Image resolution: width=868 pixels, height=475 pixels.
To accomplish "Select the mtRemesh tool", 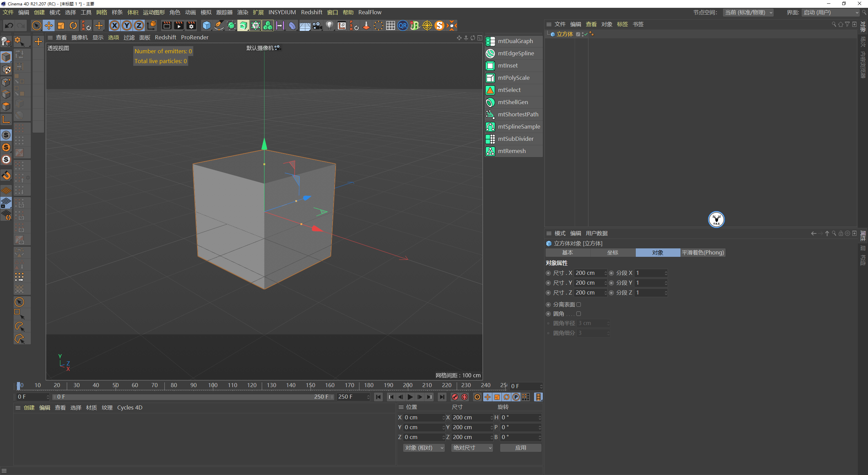I will pyautogui.click(x=512, y=151).
